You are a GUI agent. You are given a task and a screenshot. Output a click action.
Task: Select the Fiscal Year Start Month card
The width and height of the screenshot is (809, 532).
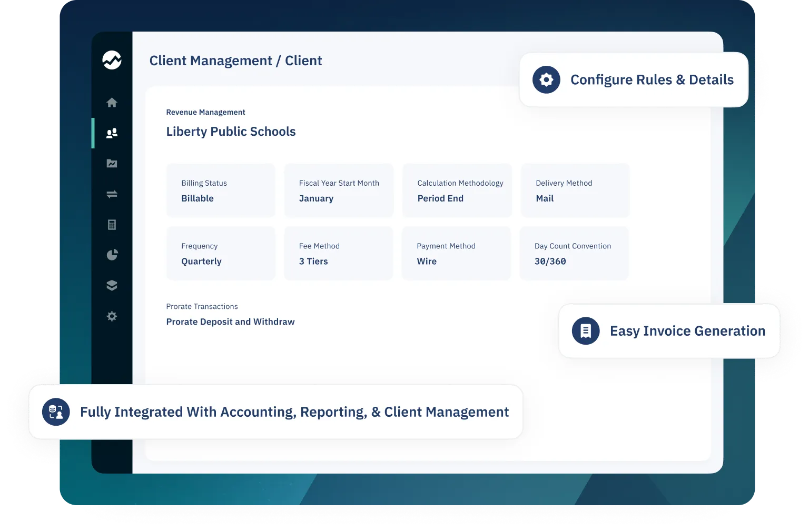point(339,190)
